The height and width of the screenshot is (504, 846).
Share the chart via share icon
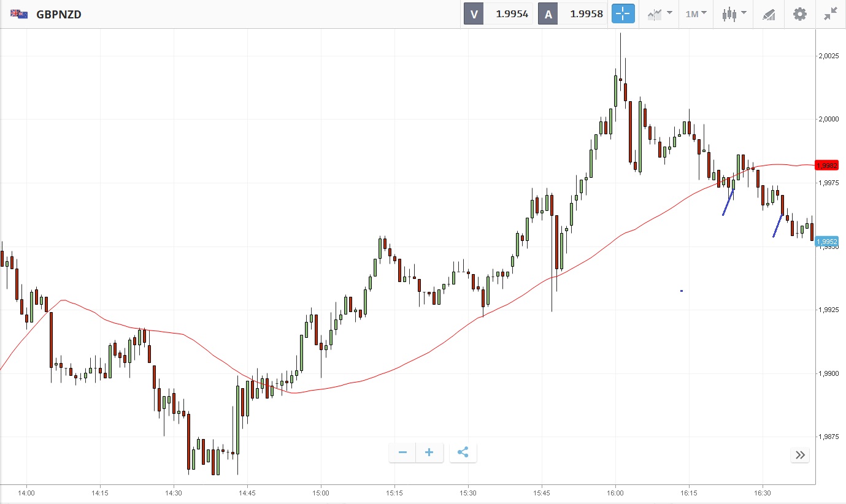463,452
